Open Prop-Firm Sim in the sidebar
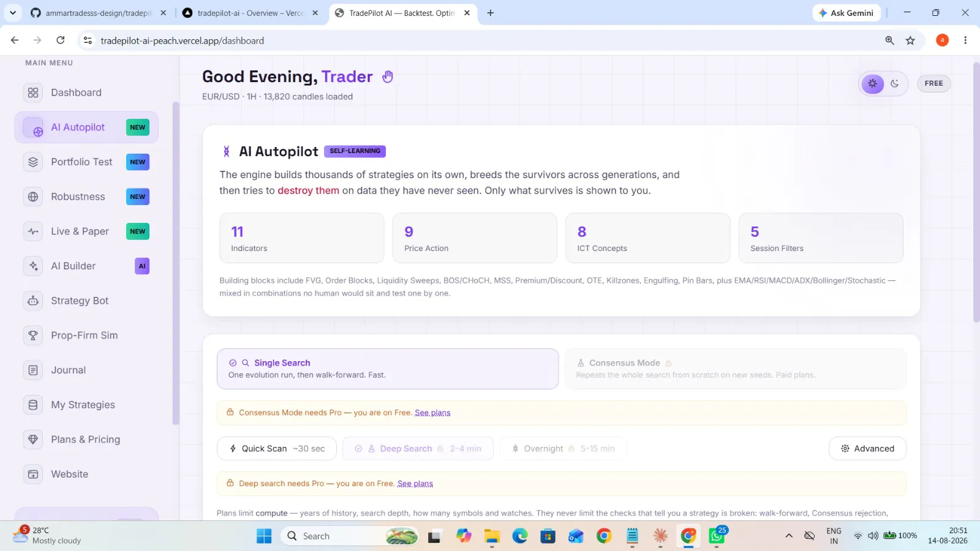980x551 pixels. [x=86, y=335]
